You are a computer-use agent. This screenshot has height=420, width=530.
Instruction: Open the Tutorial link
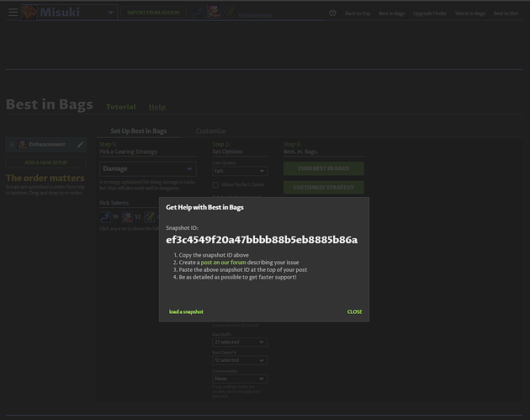pyautogui.click(x=121, y=107)
